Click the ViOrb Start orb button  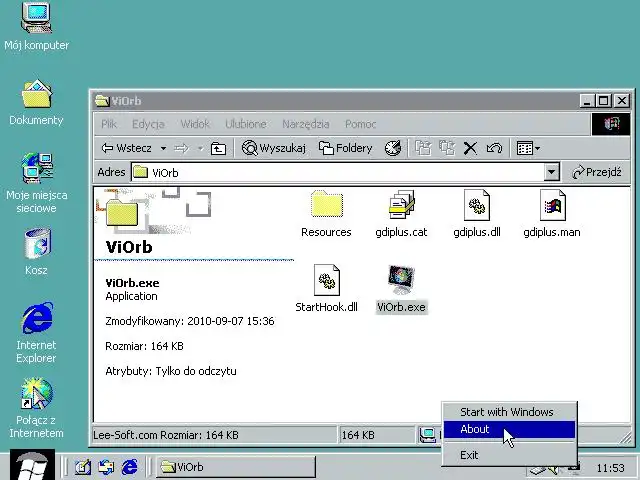point(32,464)
